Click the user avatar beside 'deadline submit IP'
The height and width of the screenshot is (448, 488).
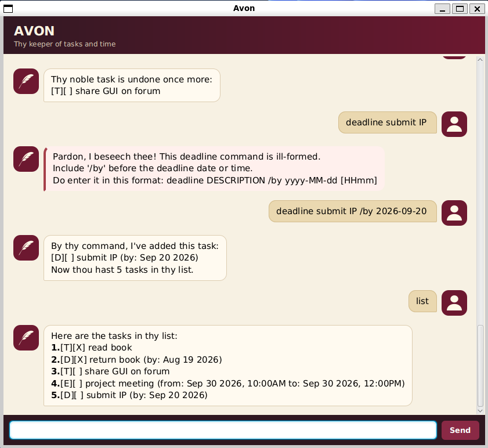pos(454,124)
